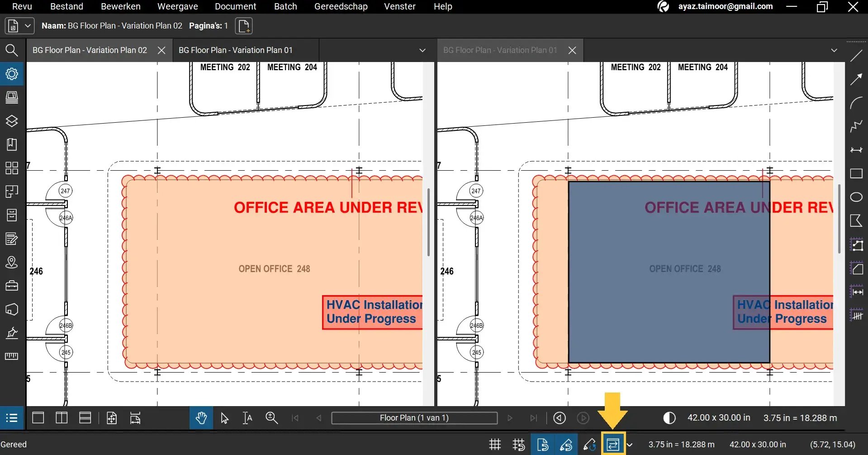
Task: Click the Floor Plan page number field
Action: point(414,418)
